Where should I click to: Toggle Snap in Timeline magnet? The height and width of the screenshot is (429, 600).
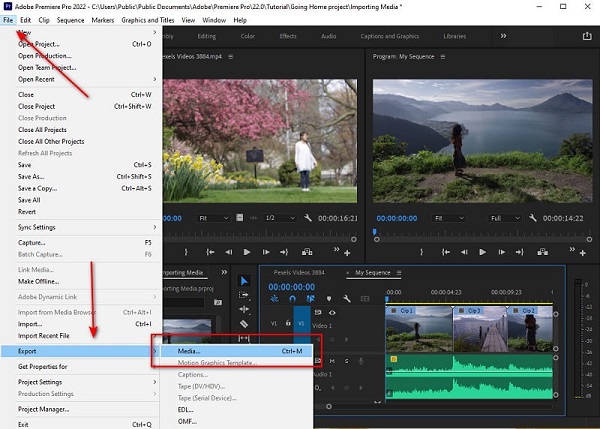[x=292, y=299]
